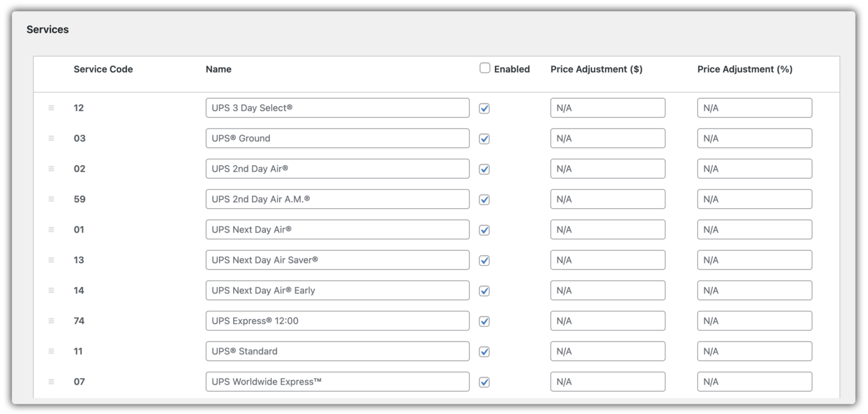Toggle UPS Next Day Air Saver checkbox
Image resolution: width=868 pixels, height=414 pixels.
[485, 260]
